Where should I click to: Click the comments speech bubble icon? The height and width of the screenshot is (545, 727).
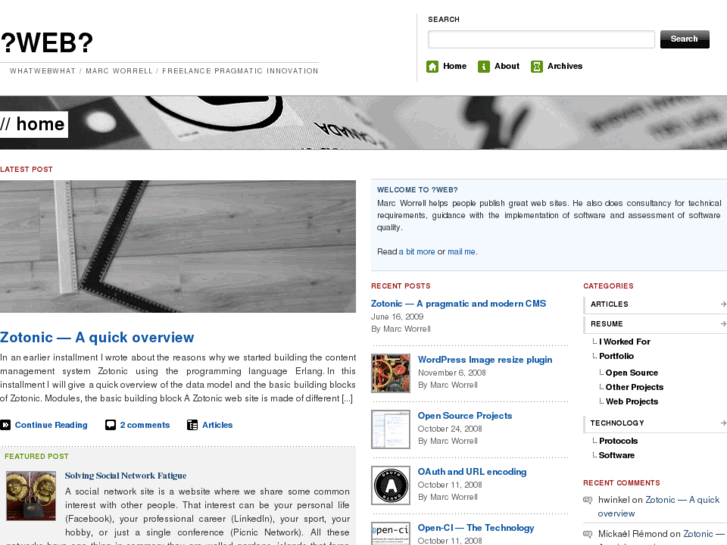[x=110, y=425]
